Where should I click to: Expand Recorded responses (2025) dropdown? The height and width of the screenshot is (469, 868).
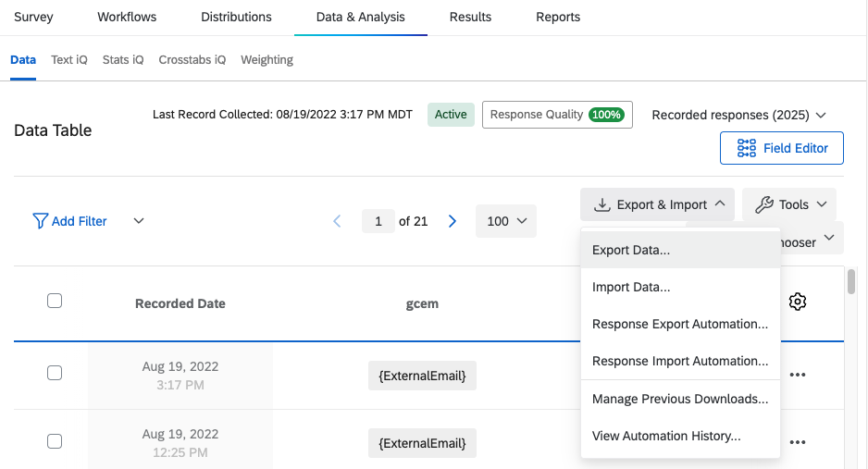click(x=739, y=115)
